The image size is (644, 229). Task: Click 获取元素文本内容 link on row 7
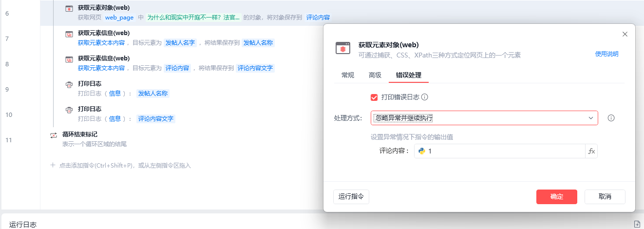[x=101, y=43]
